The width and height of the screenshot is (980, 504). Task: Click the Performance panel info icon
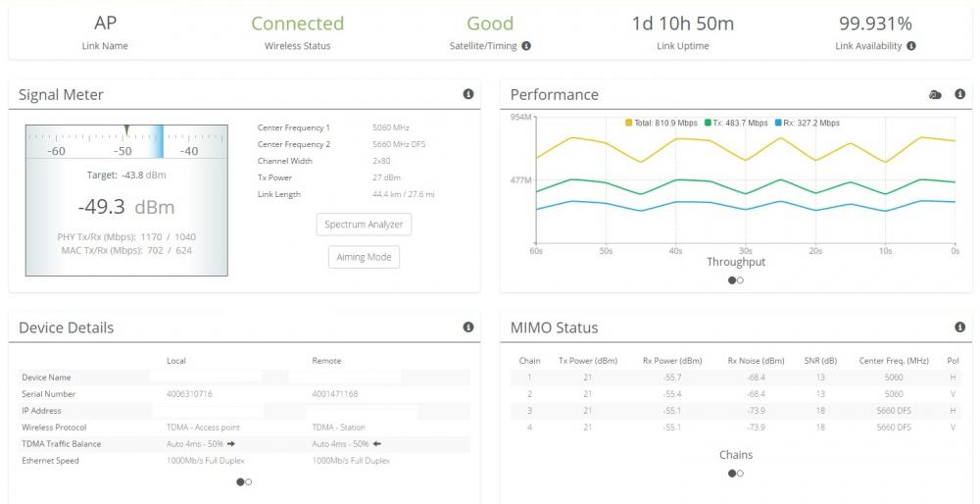960,94
